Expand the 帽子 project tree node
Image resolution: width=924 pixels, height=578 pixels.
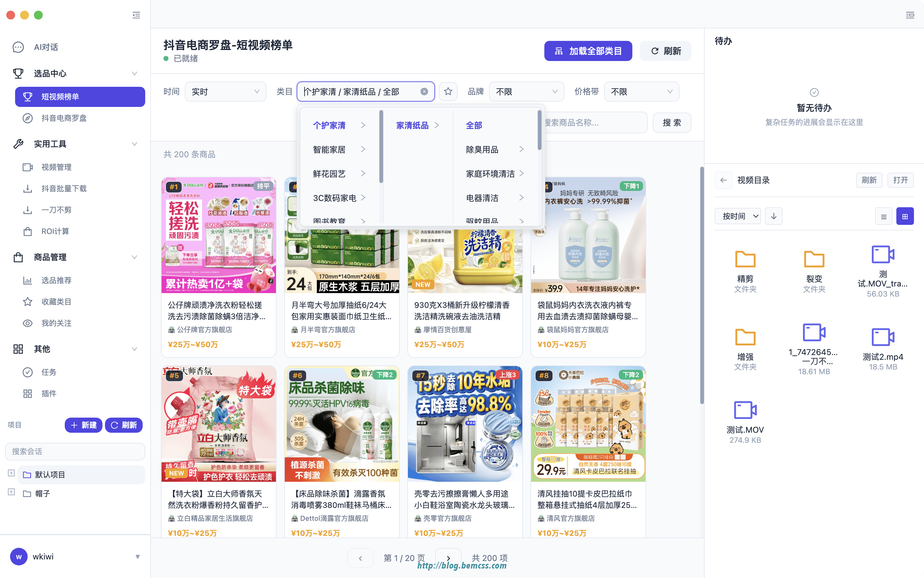[x=11, y=492]
